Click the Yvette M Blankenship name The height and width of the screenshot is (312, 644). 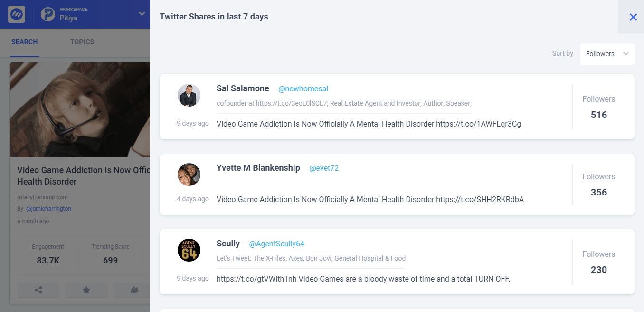coord(258,168)
